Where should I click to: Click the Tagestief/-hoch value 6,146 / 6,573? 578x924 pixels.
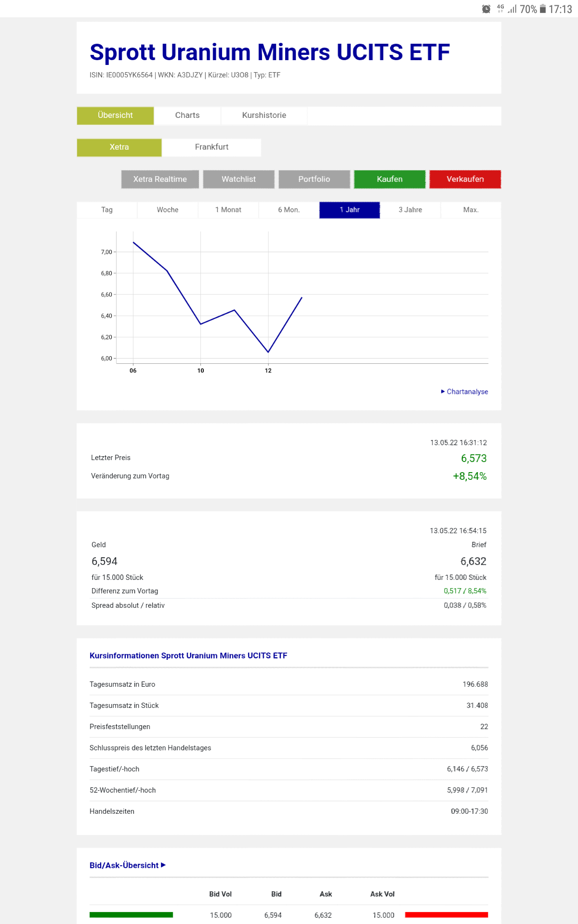tap(467, 769)
